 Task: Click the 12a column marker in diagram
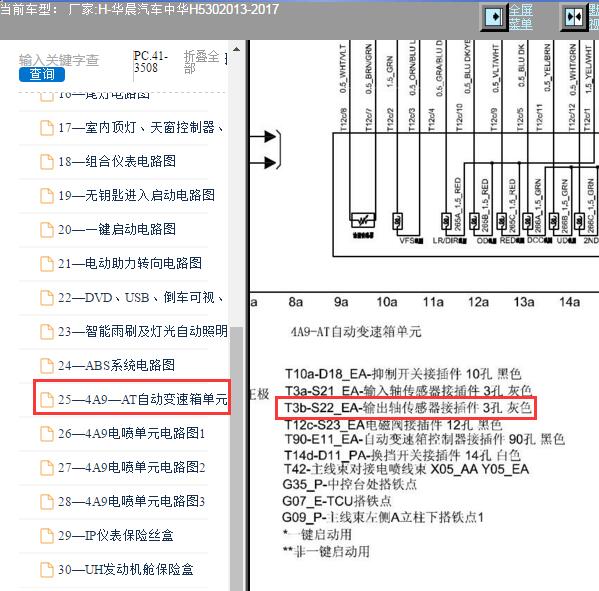(478, 302)
